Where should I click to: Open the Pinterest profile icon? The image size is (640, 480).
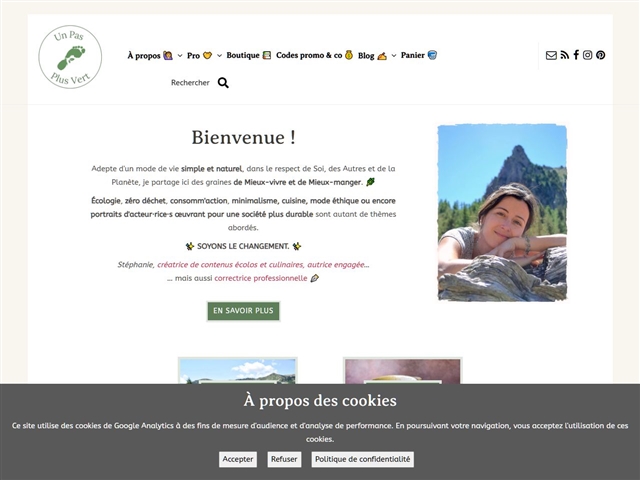tap(600, 55)
